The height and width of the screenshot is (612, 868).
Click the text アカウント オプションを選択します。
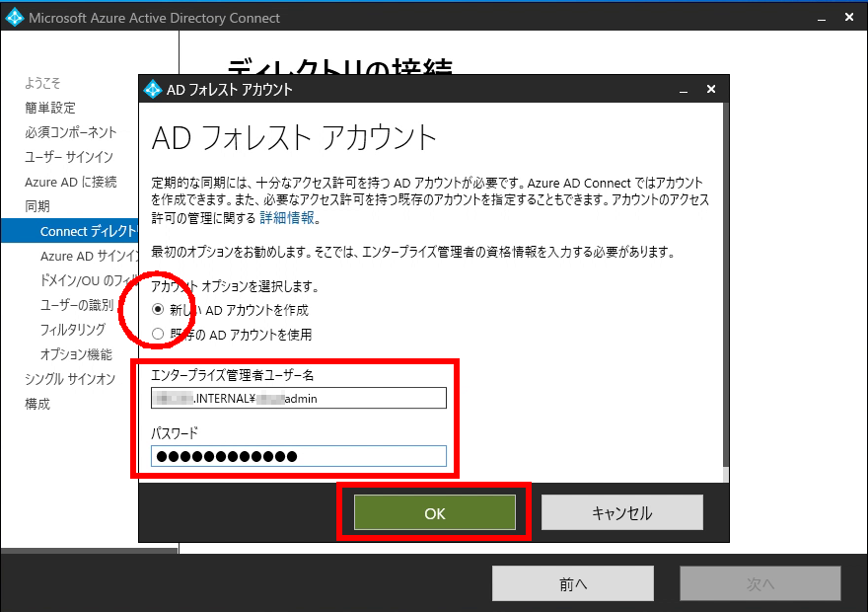(236, 286)
